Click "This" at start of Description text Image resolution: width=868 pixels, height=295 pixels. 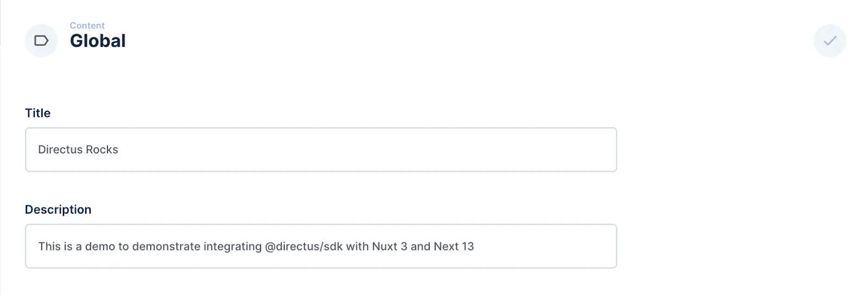click(x=48, y=246)
